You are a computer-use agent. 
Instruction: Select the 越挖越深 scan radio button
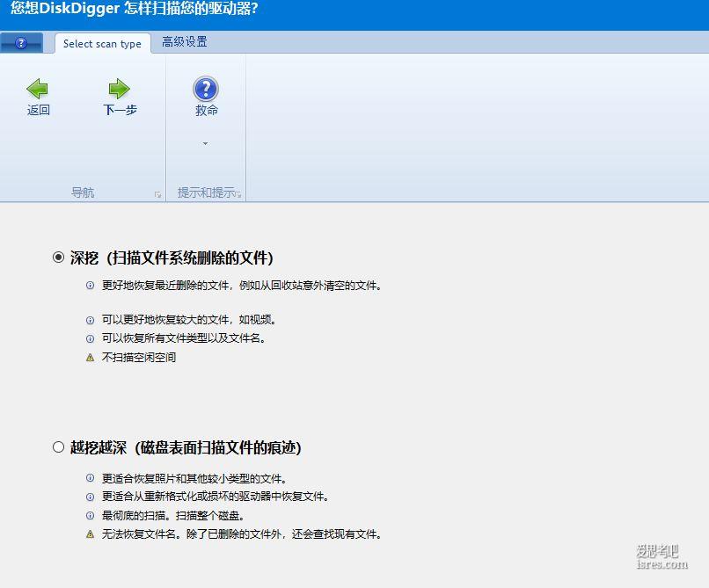click(x=58, y=447)
